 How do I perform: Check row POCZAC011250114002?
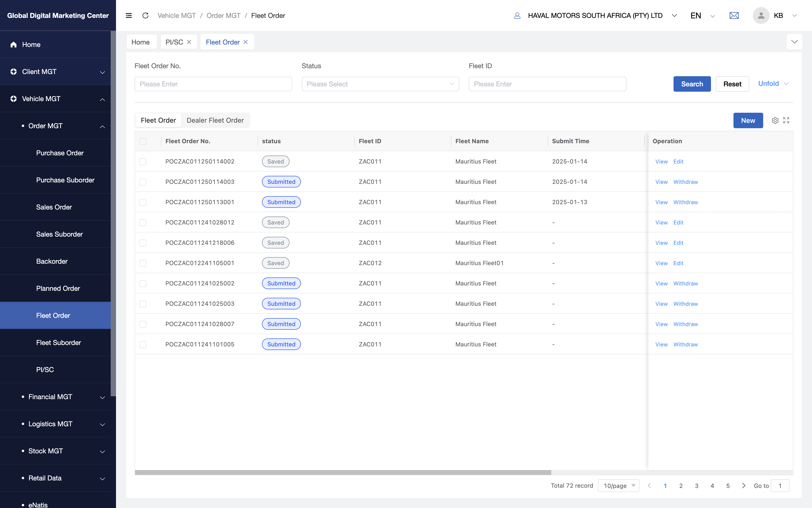(x=143, y=162)
